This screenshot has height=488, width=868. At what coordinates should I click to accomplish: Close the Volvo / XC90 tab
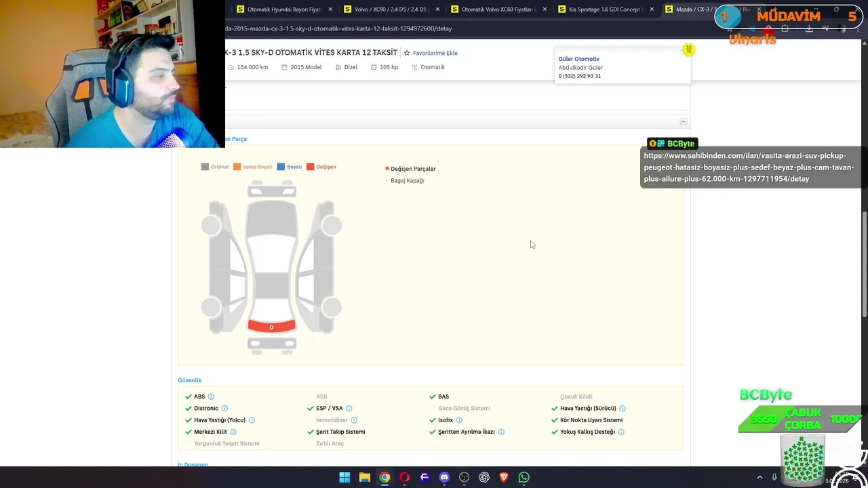click(x=437, y=9)
